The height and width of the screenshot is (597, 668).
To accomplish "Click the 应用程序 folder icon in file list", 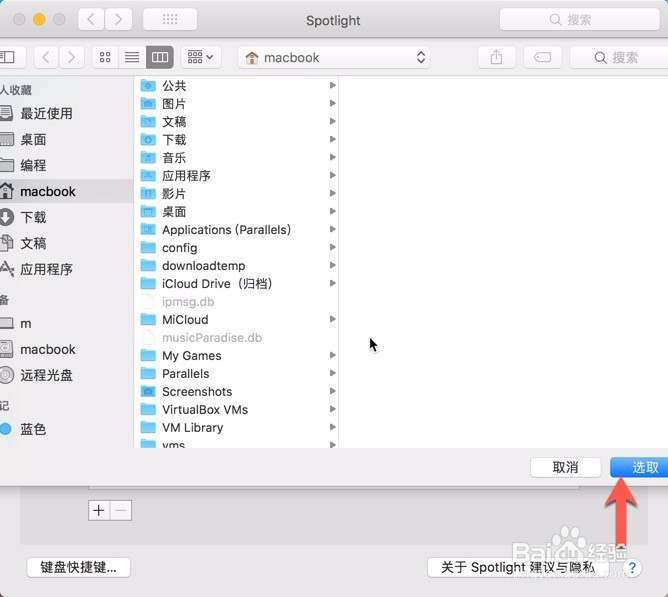I will point(148,176).
